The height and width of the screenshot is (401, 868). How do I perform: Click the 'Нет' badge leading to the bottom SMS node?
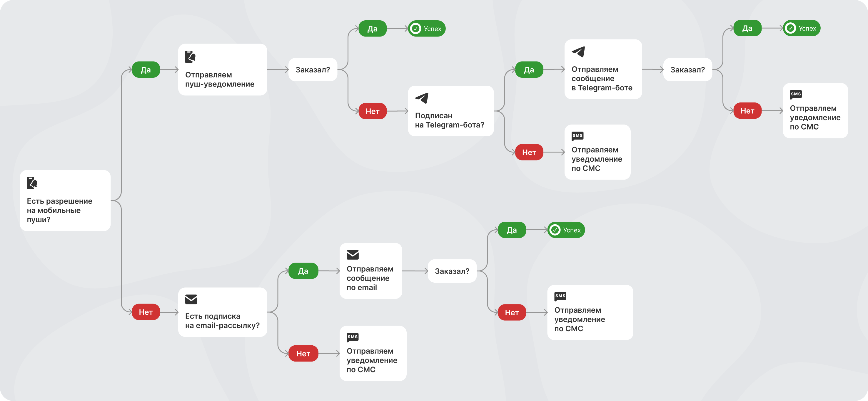click(303, 353)
